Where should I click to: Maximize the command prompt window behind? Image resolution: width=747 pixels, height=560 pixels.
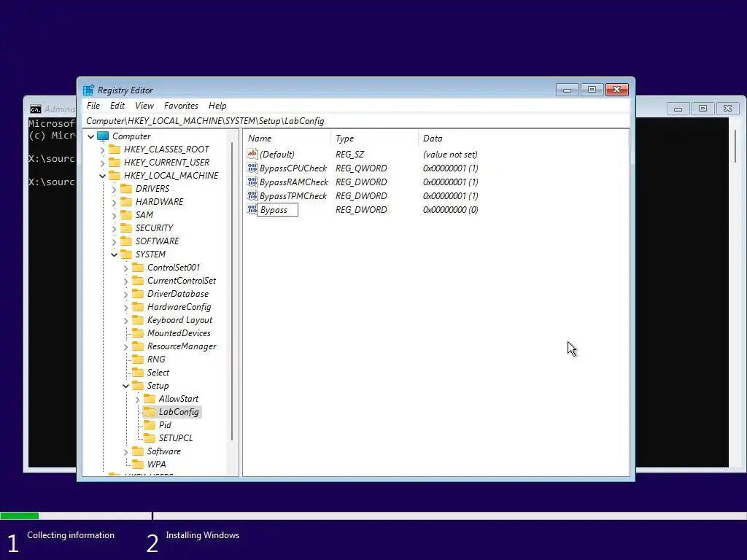pos(703,109)
